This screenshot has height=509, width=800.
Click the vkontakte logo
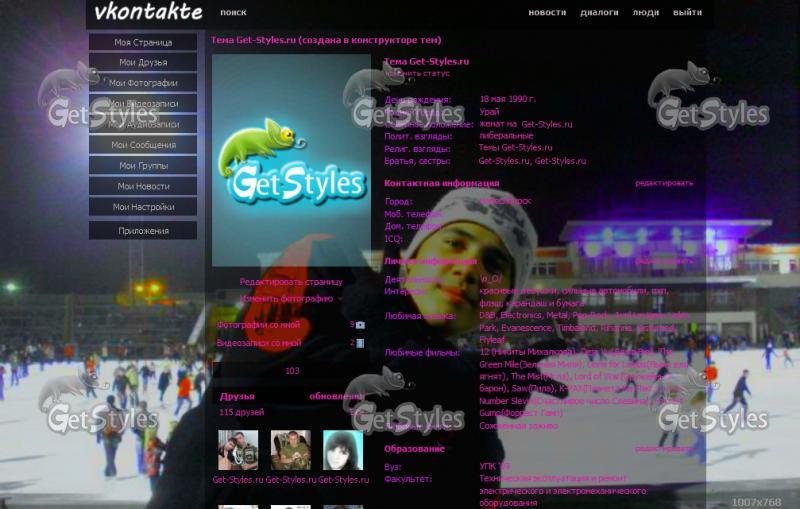[148, 12]
